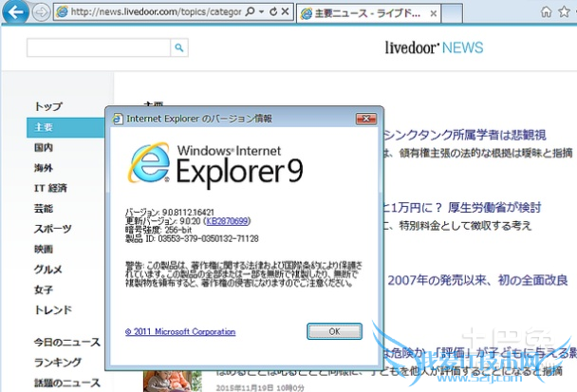Image resolution: width=577 pixels, height=392 pixels.
Task: Click the Favorites star icon
Action: click(x=564, y=12)
